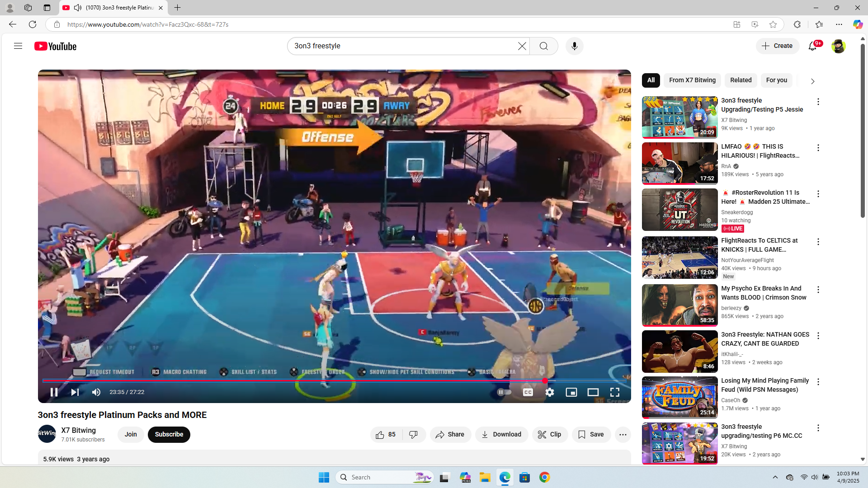Open a new browser tab
This screenshot has width=868, height=488.
178,8
